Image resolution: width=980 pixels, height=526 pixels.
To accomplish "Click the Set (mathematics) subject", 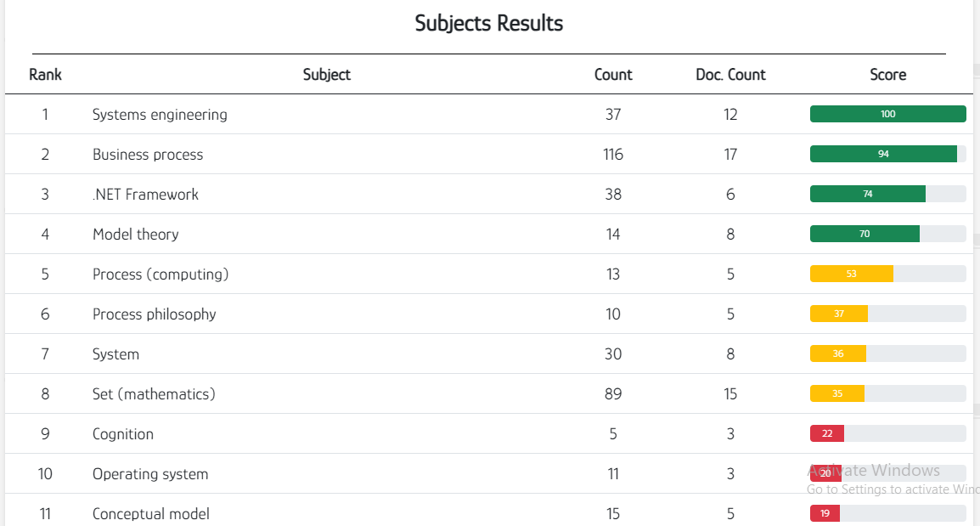I will pos(154,394).
